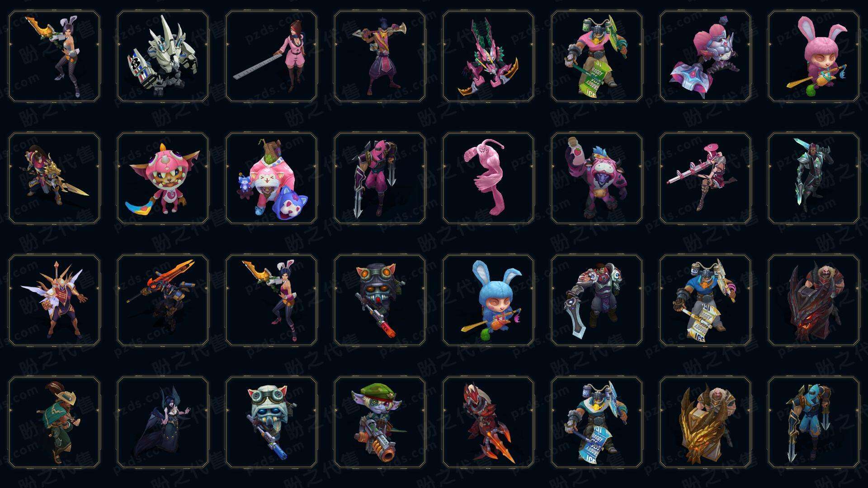Pick the pink stretchy blob creature skin
The height and width of the screenshot is (488, 868).
point(488,178)
